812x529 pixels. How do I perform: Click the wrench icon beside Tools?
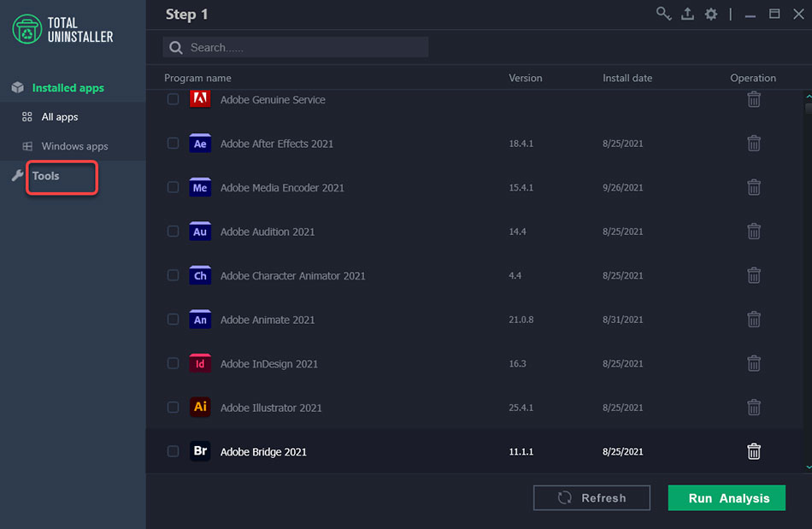(x=17, y=175)
